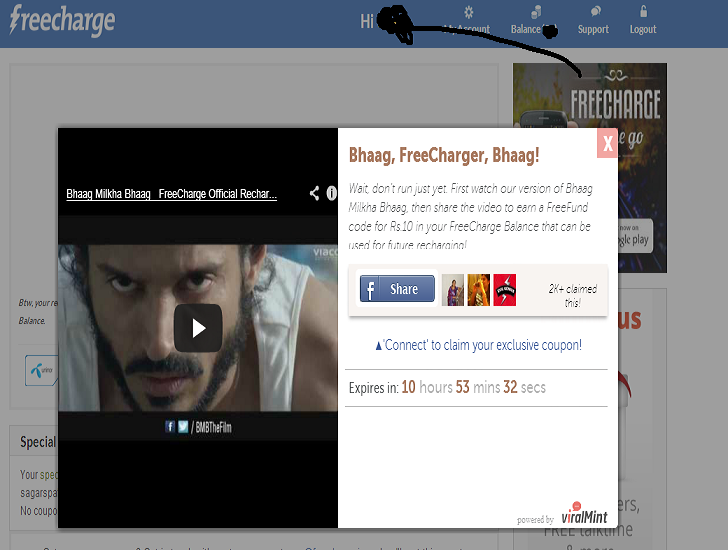Click the video share icon
This screenshot has width=728, height=550.
[315, 193]
